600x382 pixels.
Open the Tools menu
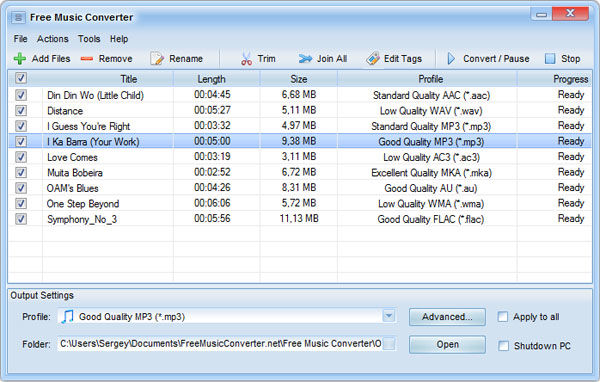pyautogui.click(x=89, y=39)
